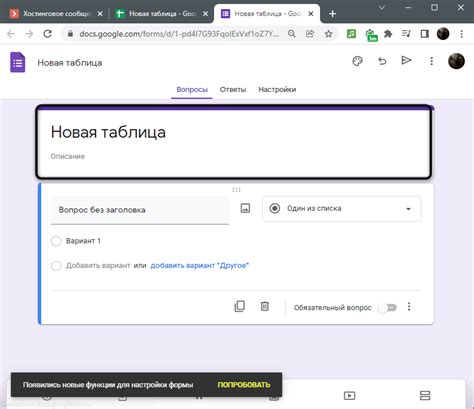Switch to the Вопросы tab
Viewport: 474px width, 409px height.
[x=192, y=89]
